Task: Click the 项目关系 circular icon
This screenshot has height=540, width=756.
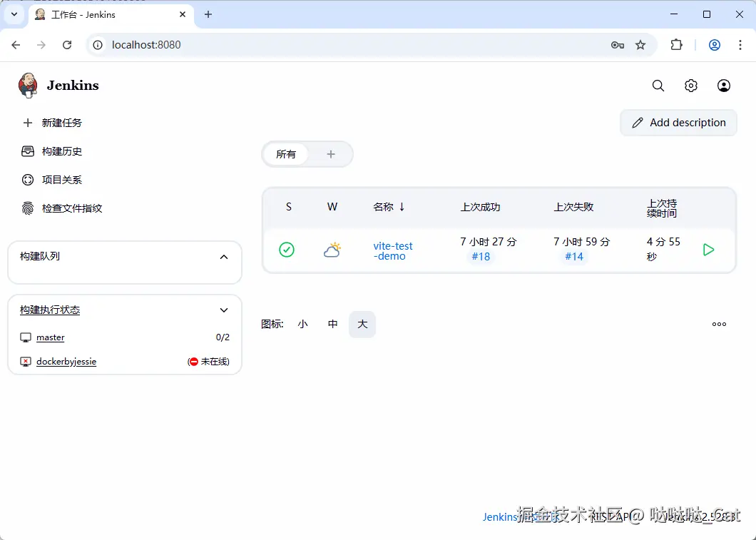Action: pos(28,180)
